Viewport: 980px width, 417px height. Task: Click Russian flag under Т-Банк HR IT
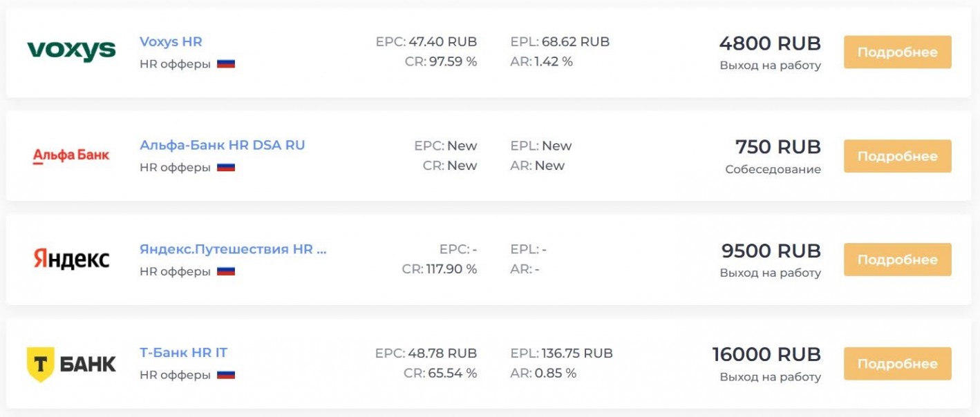pos(226,375)
